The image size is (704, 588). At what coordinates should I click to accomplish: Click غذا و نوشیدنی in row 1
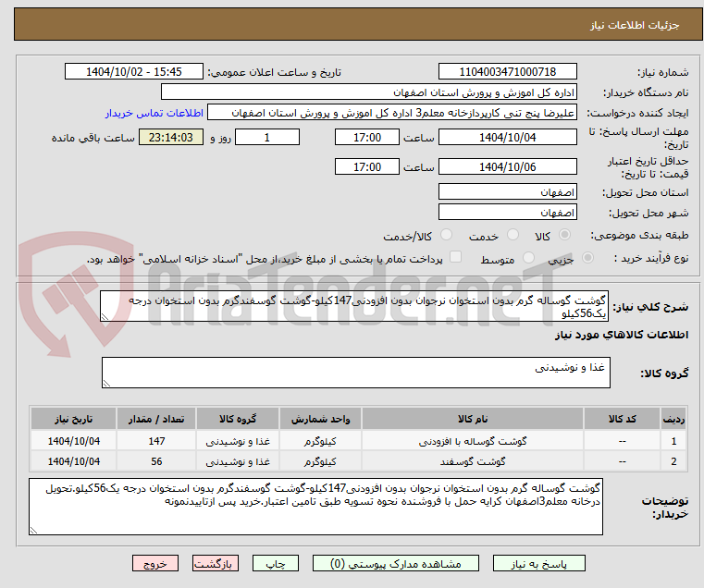point(238,441)
